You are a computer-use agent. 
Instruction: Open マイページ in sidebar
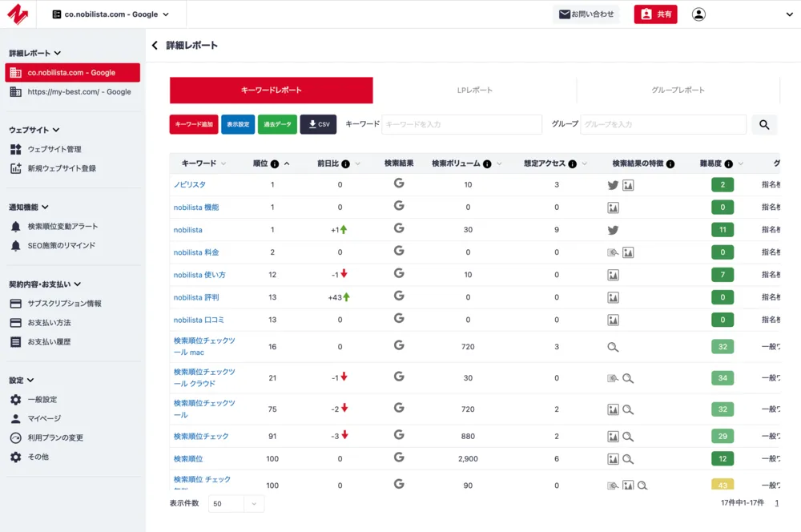tap(36, 418)
